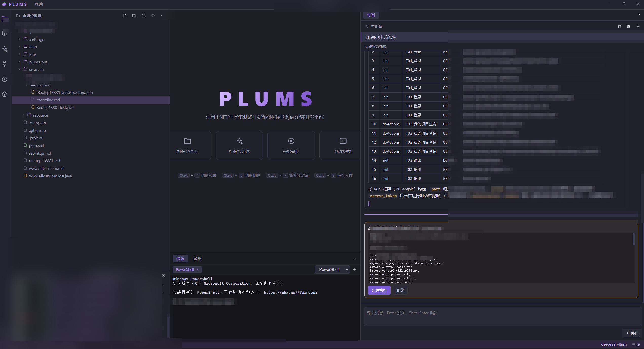Click the 新建终端 card
Screen dimensions: 644x349
[x=340, y=145]
